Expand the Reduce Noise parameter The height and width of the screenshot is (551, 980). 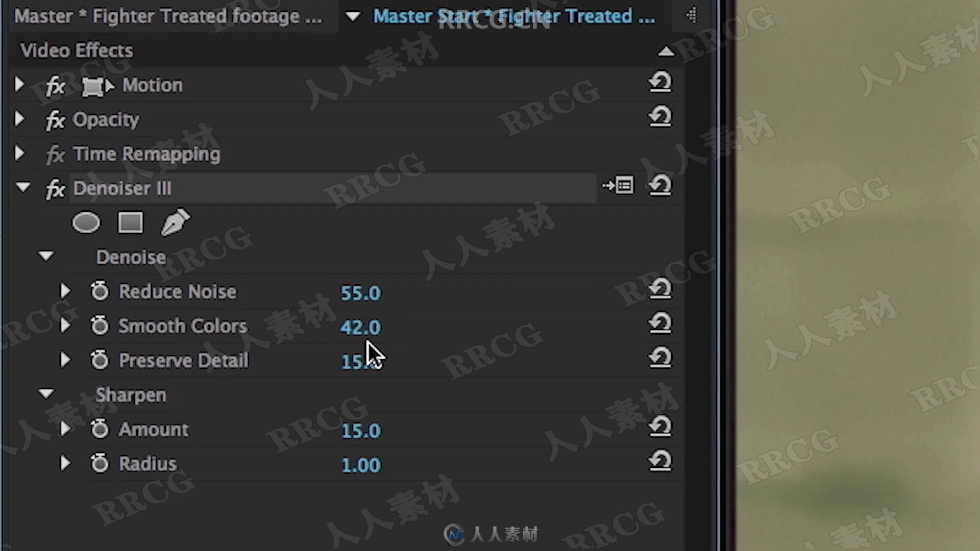(65, 291)
